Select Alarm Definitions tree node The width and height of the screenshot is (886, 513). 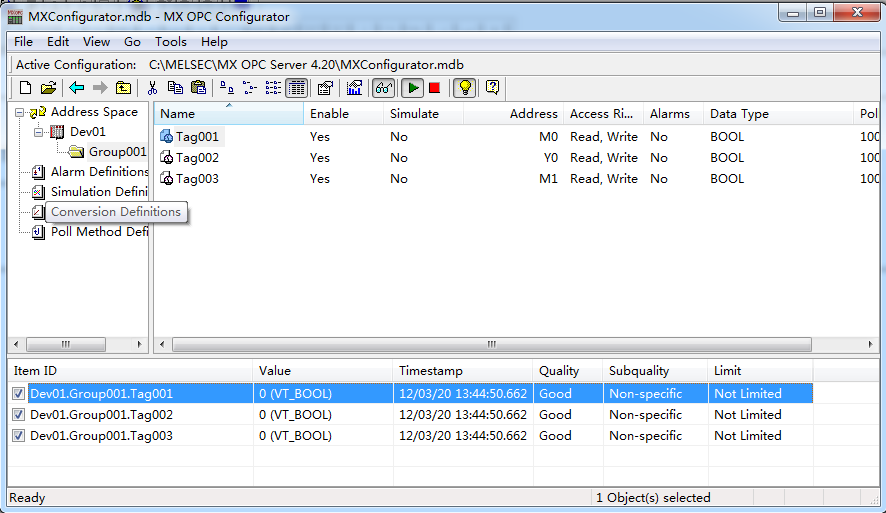[99, 172]
